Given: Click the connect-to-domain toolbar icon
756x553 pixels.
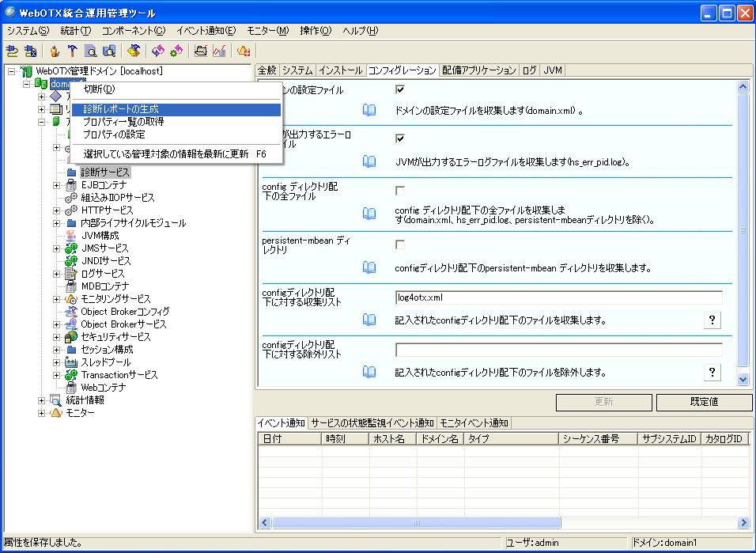Looking at the screenshot, I should point(12,51).
